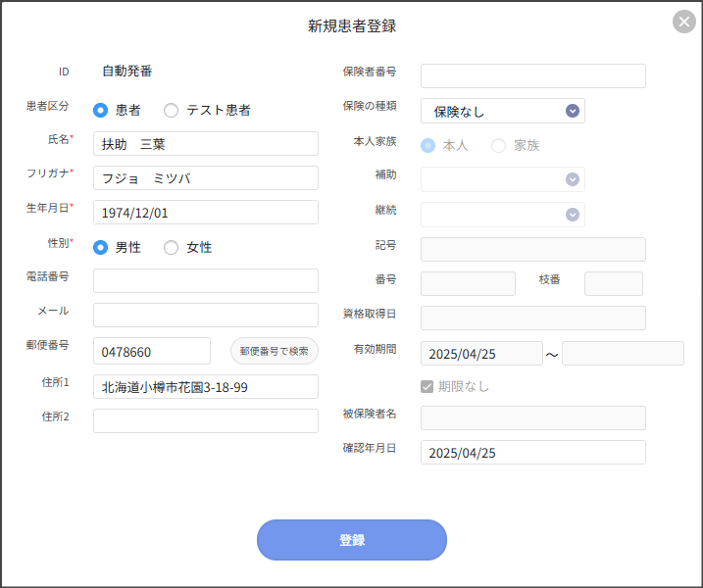Select the 患者 radio button
The image size is (703, 588).
[x=100, y=111]
